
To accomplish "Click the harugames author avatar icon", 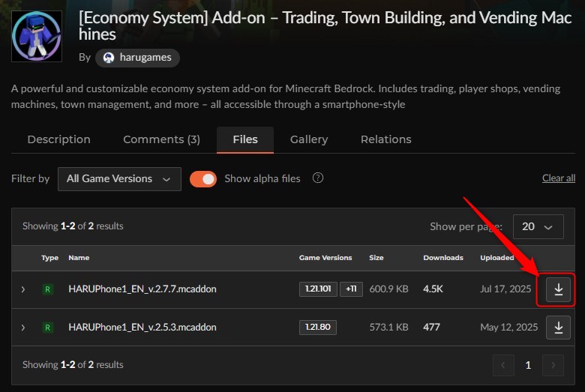I will 109,58.
